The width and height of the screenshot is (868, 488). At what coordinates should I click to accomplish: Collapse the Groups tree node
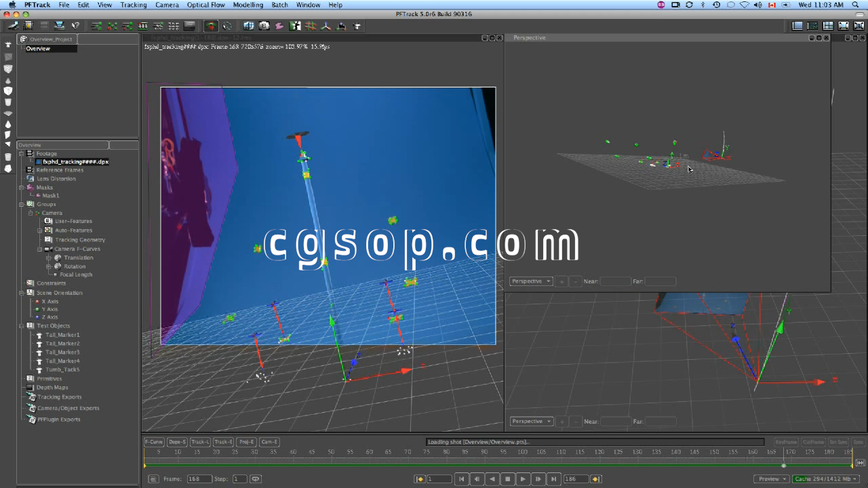(x=22, y=204)
